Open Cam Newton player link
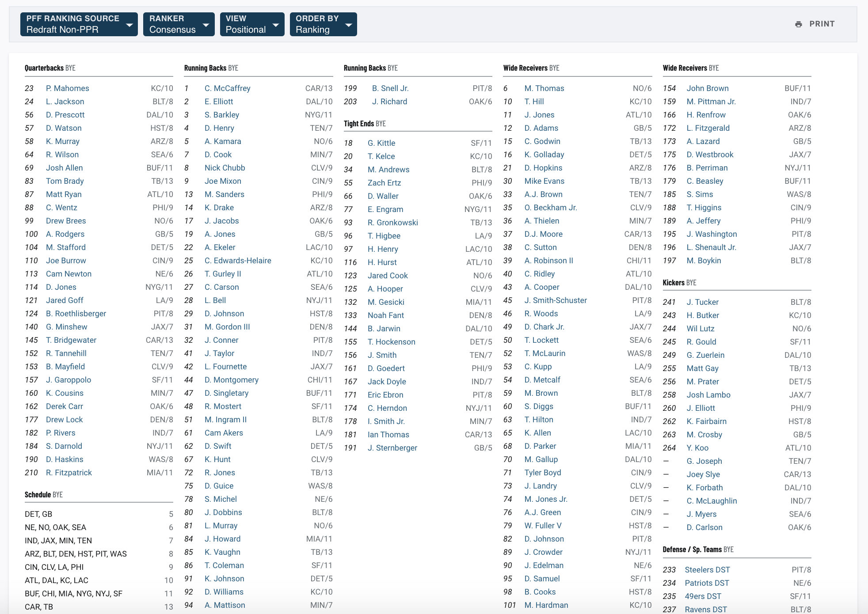The height and width of the screenshot is (614, 868). [x=69, y=274]
